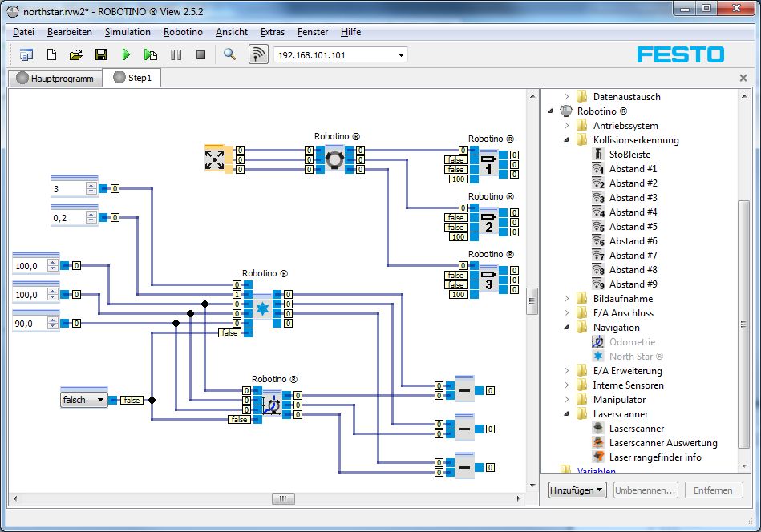Viewport: 761px width, 532px height.
Task: Click the Hinzufügen button
Action: click(577, 490)
